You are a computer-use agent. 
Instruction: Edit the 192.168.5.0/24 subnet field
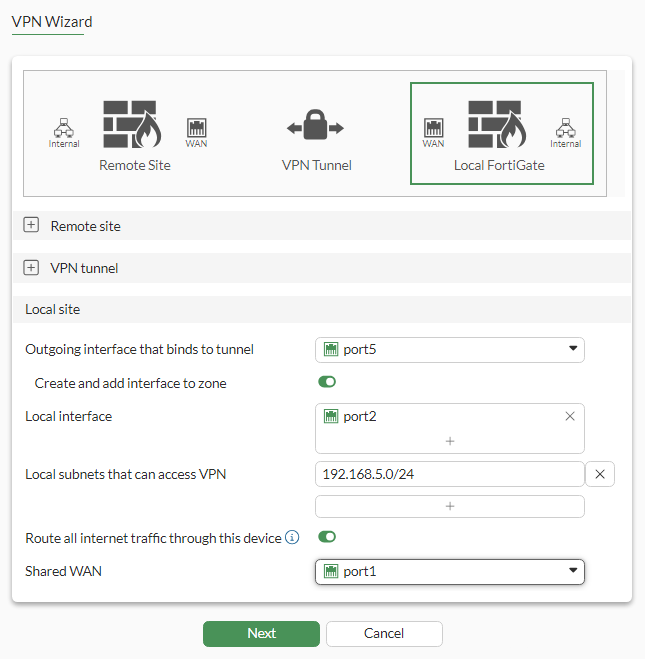pyautogui.click(x=450, y=474)
